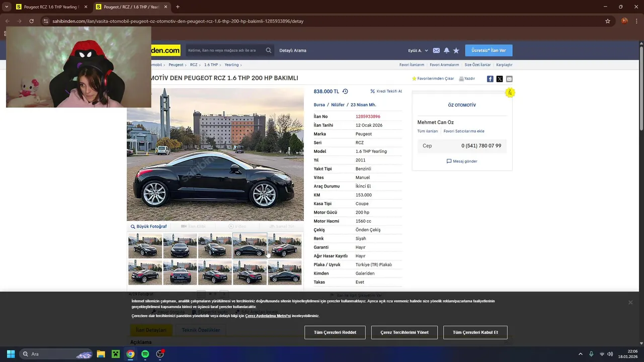Open favorites star icon in header
This screenshot has height=362, width=644.
(x=456, y=50)
